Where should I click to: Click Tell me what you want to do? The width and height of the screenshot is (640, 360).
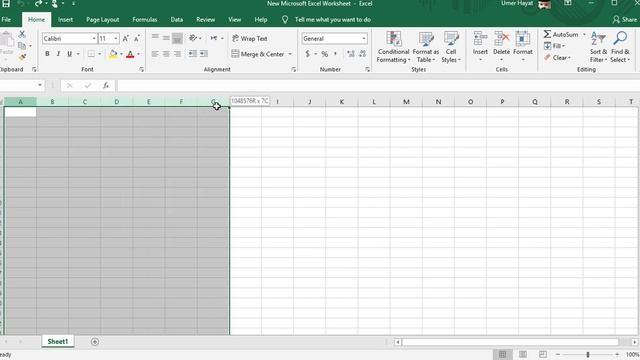coord(332,20)
